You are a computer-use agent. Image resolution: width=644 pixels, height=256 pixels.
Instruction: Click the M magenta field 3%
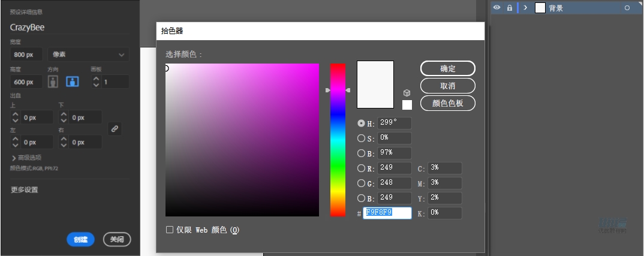[x=445, y=183]
